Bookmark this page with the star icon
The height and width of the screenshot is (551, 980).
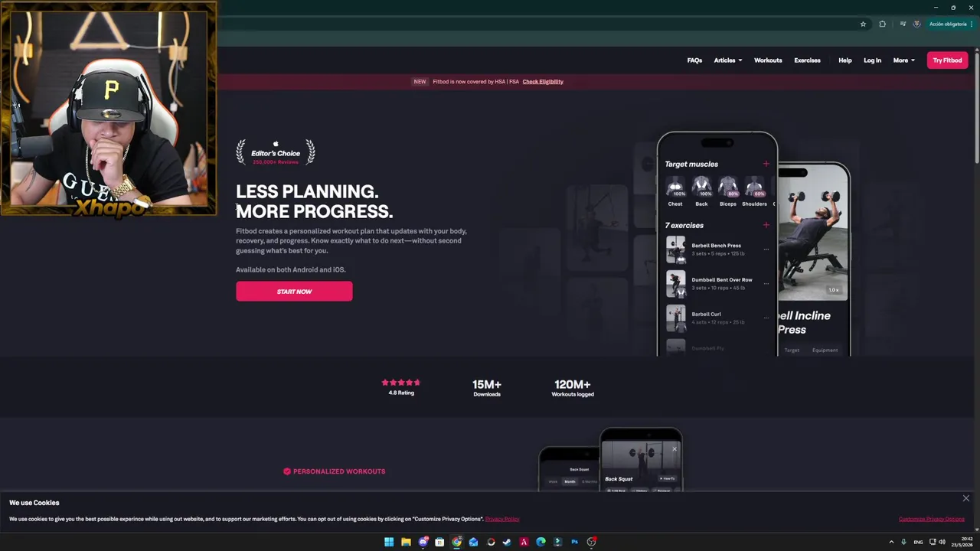(x=863, y=24)
